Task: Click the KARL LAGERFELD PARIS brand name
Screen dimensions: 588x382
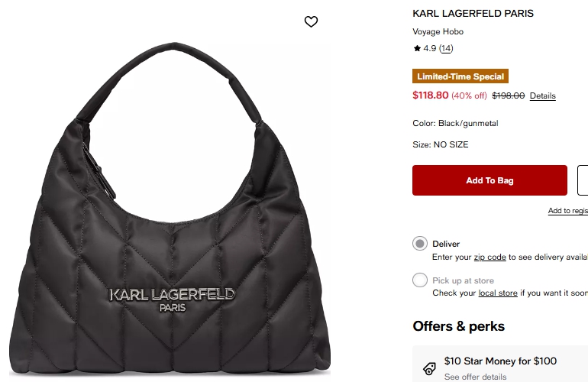Action: 473,14
